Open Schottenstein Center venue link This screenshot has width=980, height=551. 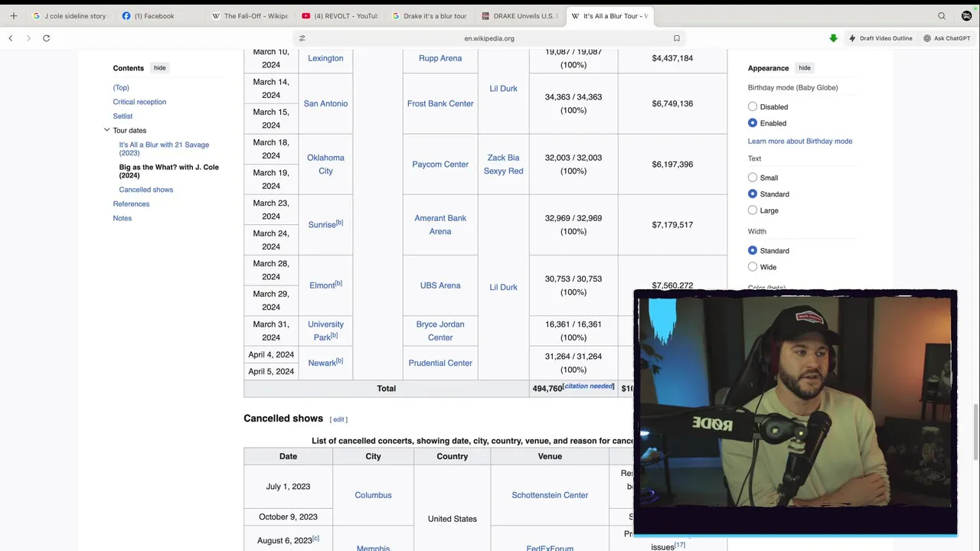[550, 495]
